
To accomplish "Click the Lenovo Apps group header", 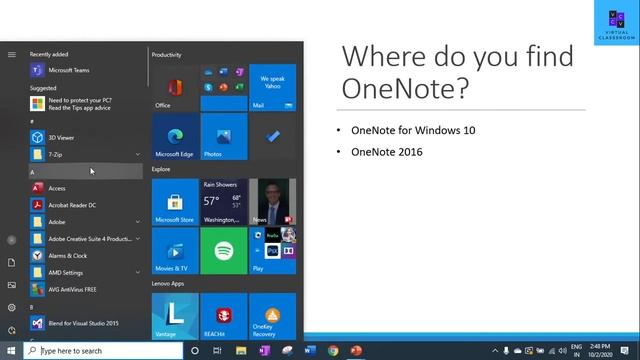I will 168,283.
